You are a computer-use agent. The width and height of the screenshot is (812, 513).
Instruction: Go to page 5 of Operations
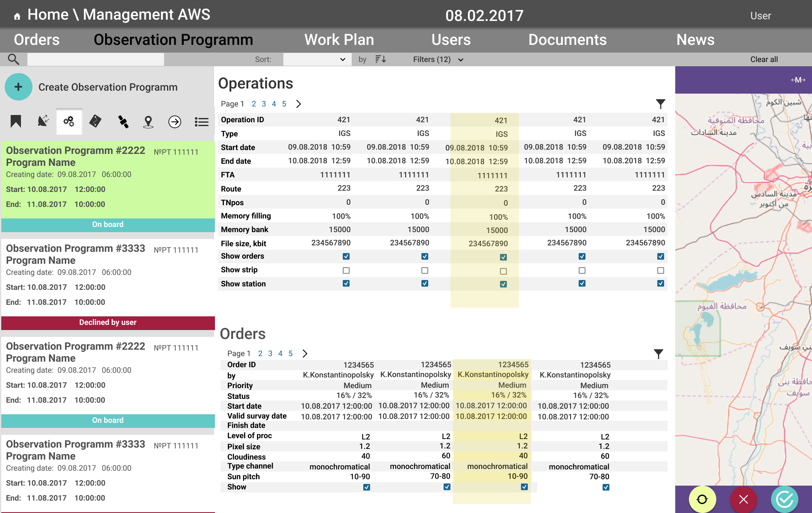[284, 104]
